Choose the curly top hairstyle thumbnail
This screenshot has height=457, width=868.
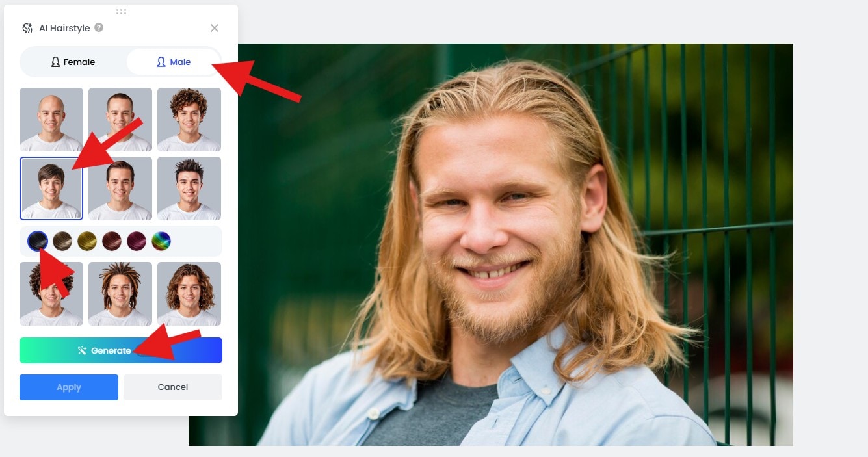click(x=189, y=120)
